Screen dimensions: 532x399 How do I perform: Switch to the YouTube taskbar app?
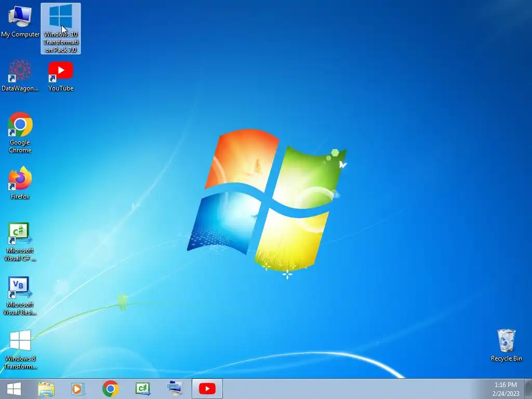coord(207,389)
